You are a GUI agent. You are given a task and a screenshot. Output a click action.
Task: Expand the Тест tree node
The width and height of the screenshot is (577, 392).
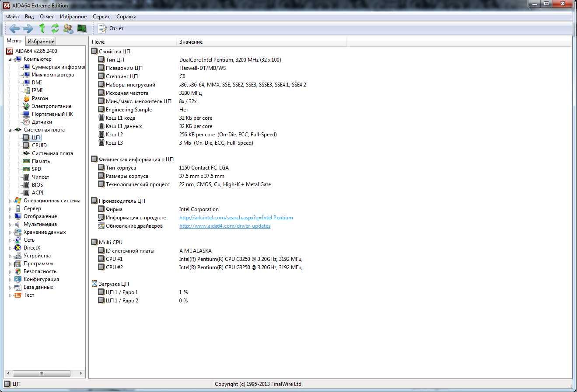tap(10, 295)
